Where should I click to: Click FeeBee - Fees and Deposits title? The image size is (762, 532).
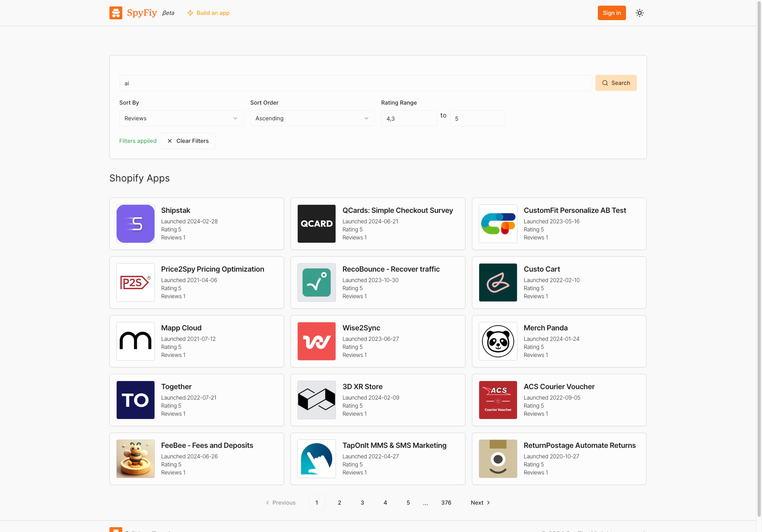pyautogui.click(x=207, y=445)
